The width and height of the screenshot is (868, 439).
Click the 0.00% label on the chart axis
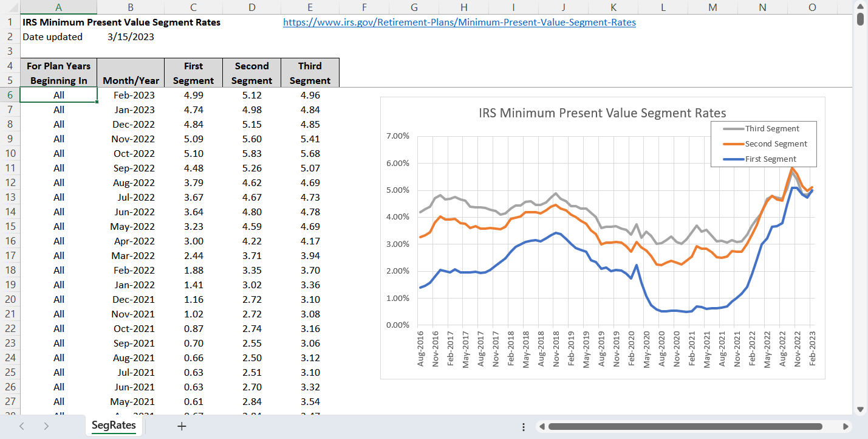[x=398, y=325]
